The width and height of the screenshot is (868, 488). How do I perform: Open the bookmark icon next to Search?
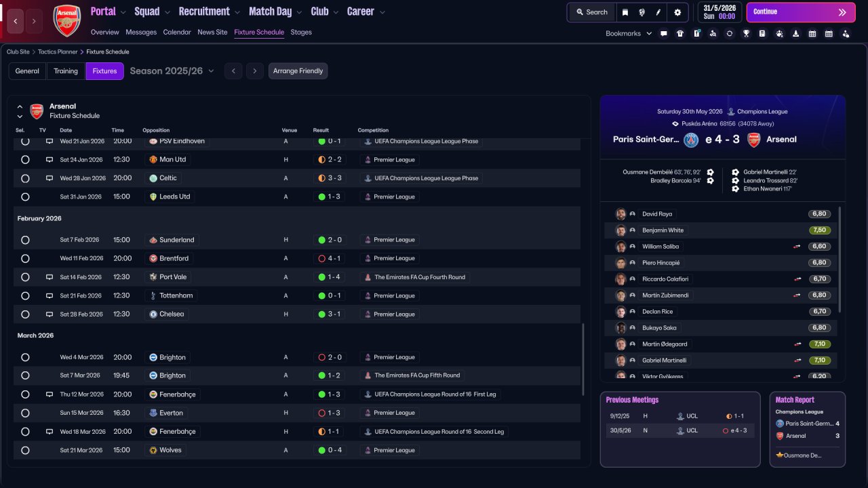click(625, 12)
